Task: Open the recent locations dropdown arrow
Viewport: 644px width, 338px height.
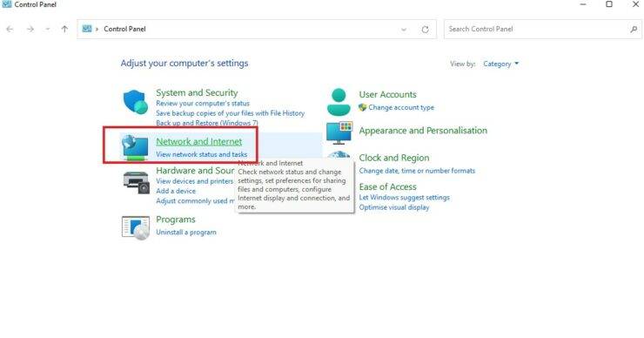Action: (x=48, y=30)
